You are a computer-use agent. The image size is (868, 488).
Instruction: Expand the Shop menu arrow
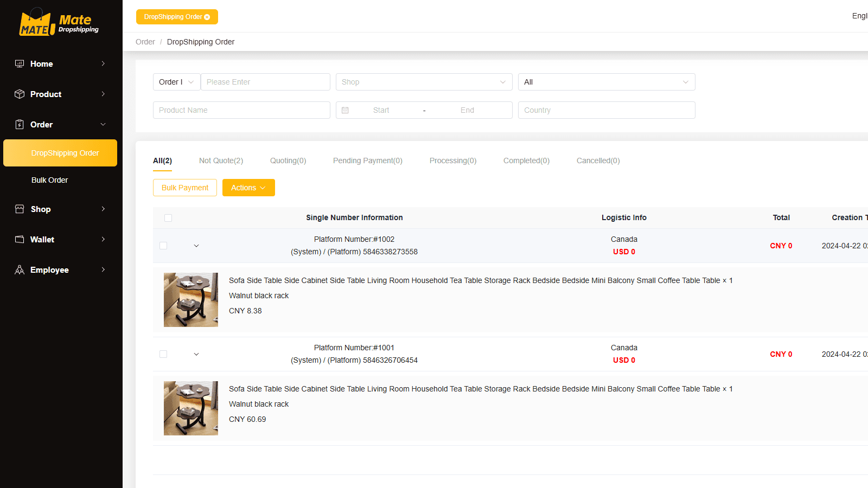click(103, 209)
